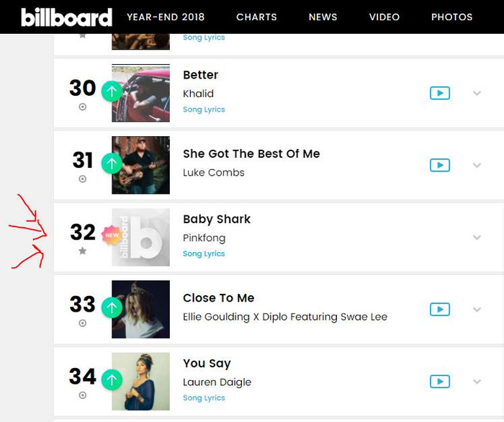This screenshot has height=422, width=504.
Task: Click the star icon under rank 32
Action: [x=83, y=251]
